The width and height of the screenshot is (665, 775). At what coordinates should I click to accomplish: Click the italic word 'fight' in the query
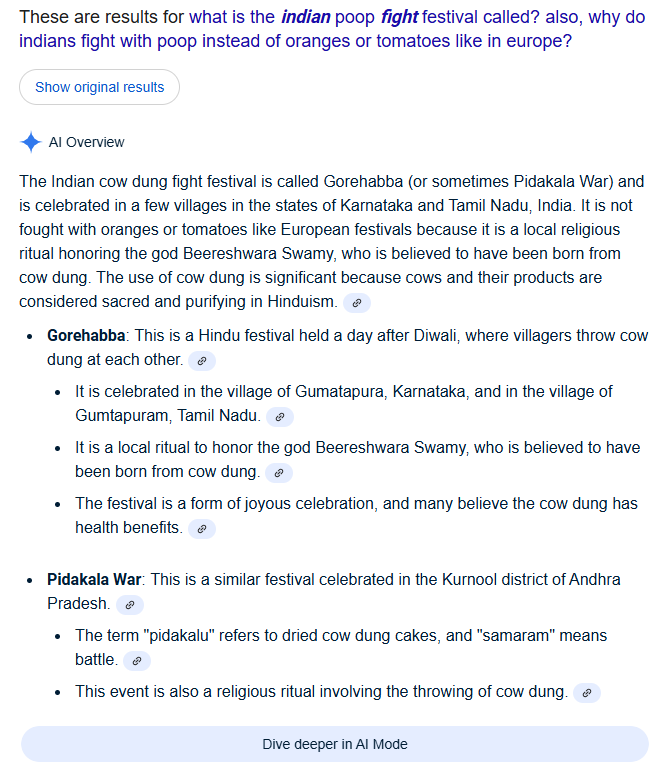click(x=399, y=18)
